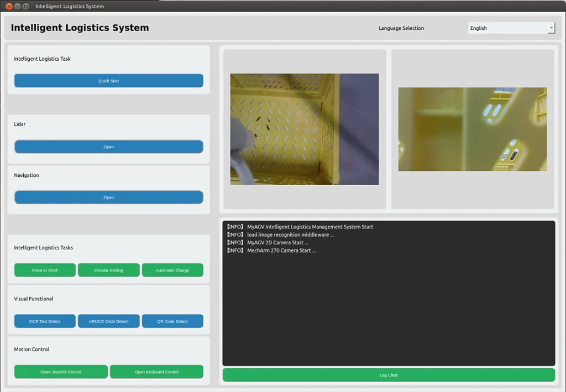Click the 'MyAGV 2D Camera Start' log entry
This screenshot has height=392, width=566.
click(x=277, y=243)
